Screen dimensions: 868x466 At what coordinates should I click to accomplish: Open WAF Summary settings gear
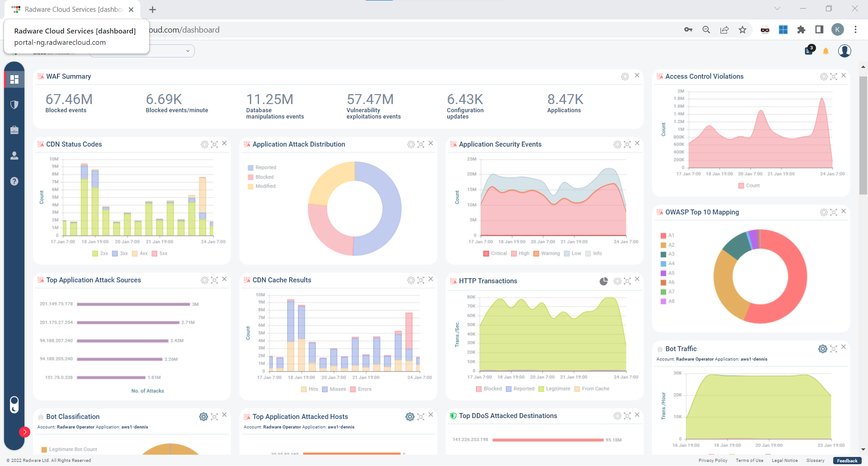(x=625, y=77)
